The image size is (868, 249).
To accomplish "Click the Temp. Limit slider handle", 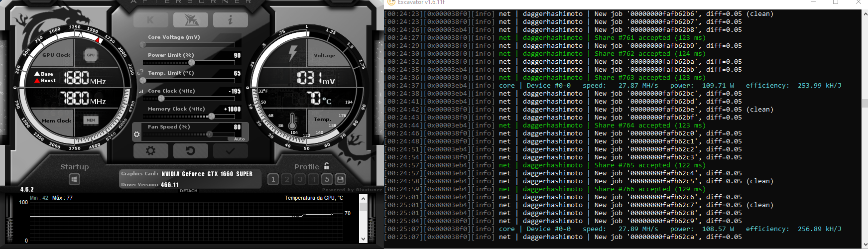I will coord(143,80).
